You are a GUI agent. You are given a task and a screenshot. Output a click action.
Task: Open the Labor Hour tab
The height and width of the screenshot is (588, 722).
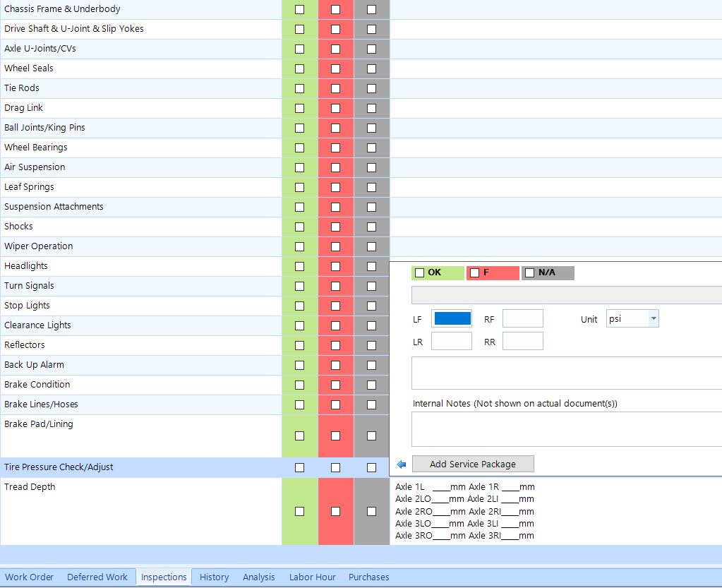[312, 577]
